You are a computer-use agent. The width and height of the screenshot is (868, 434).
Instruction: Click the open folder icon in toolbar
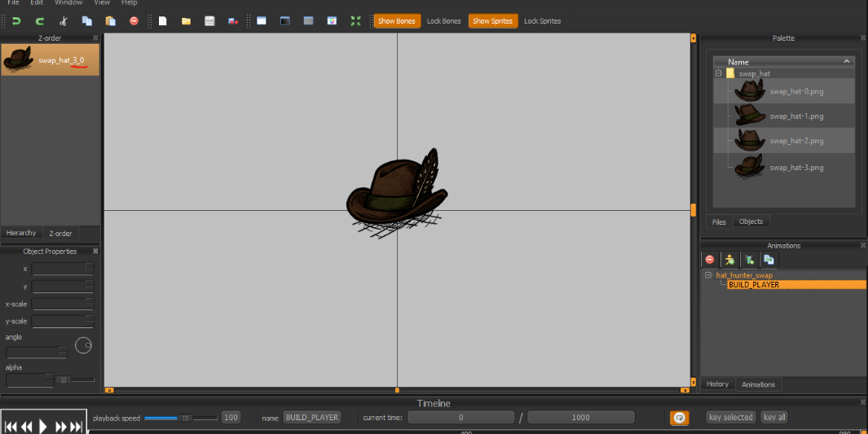(186, 21)
